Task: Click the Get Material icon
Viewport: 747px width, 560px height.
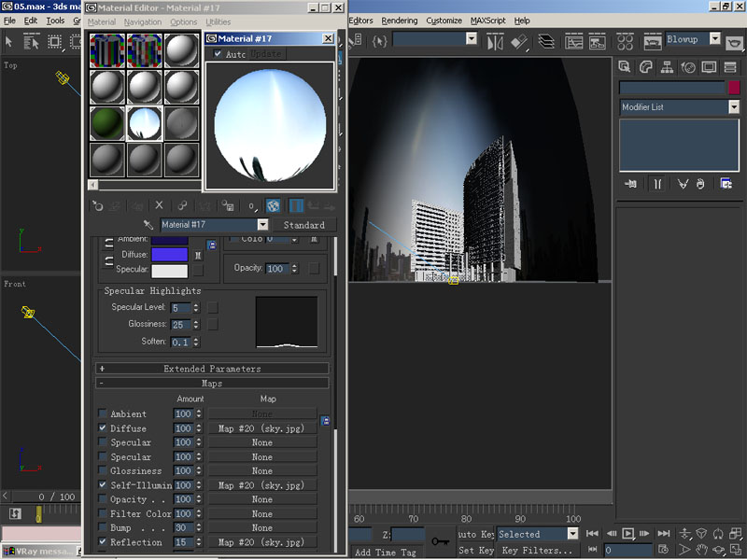Action: (x=96, y=205)
